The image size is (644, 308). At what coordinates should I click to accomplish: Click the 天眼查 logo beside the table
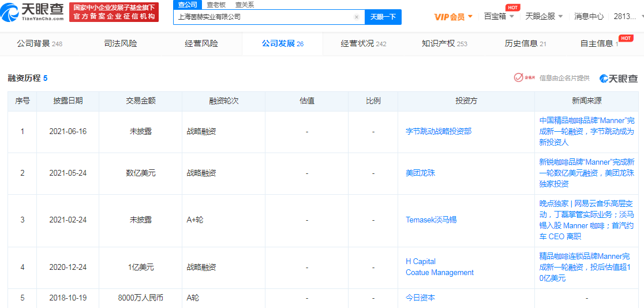coord(619,78)
